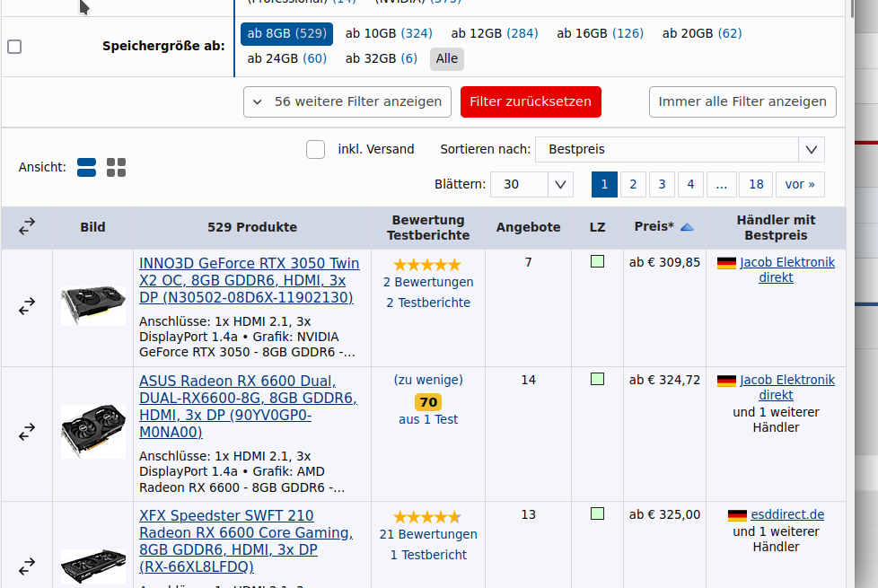Click availability indicator for XFX Speedster
This screenshot has width=878, height=588.
click(598, 513)
